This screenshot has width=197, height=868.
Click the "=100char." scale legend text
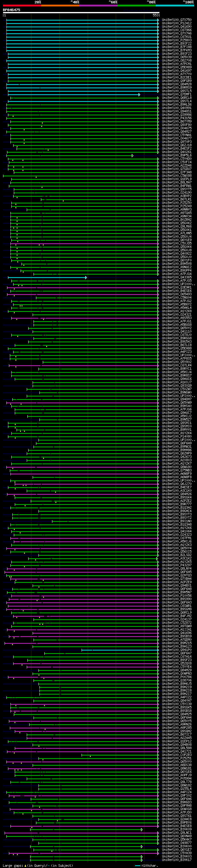coord(149,865)
